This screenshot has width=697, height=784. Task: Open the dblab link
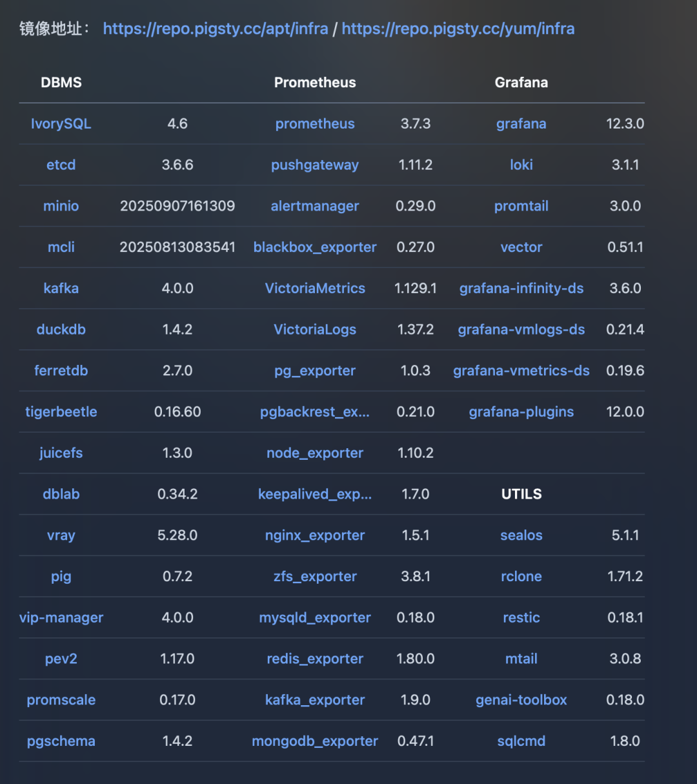coord(61,494)
